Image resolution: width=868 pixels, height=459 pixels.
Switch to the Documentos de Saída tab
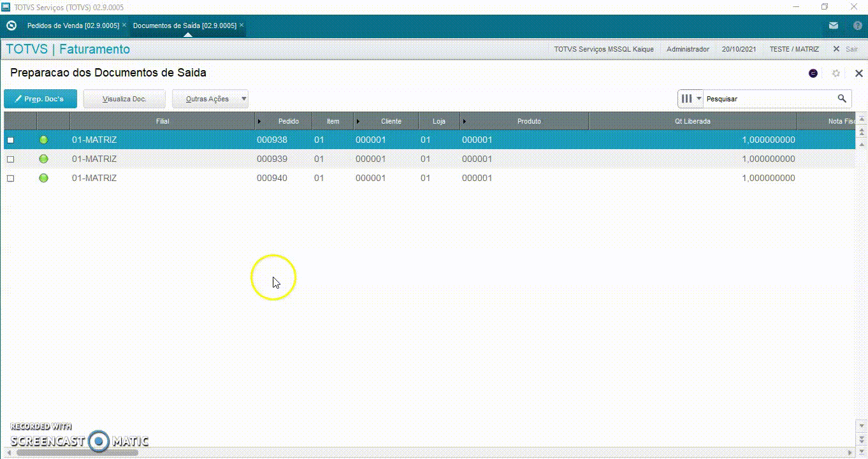184,25
